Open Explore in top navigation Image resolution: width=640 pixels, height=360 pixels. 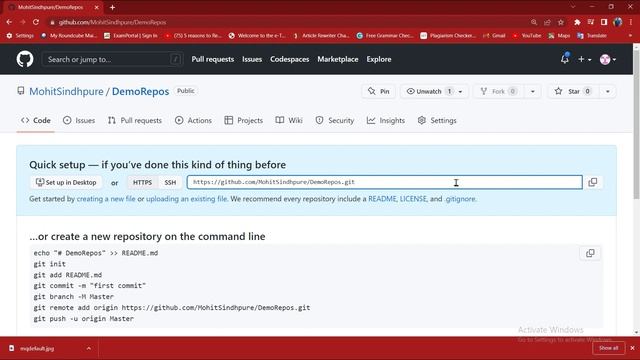coord(378,59)
